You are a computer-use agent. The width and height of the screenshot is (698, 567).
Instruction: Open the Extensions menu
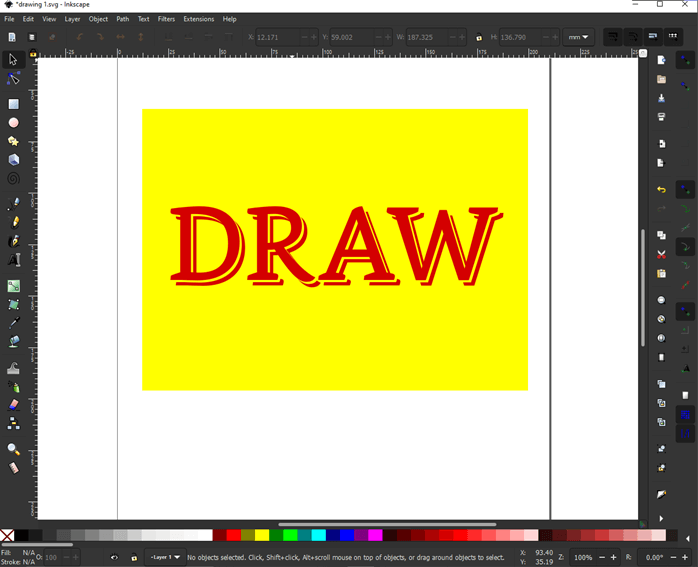[x=199, y=19]
